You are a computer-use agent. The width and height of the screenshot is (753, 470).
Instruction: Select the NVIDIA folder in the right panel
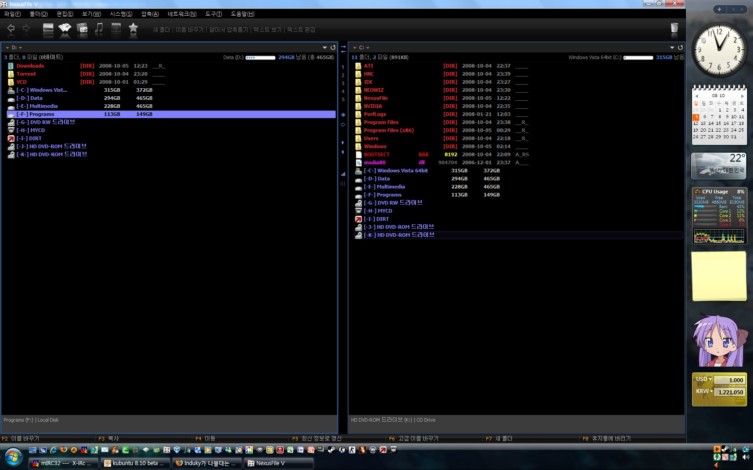(373, 106)
